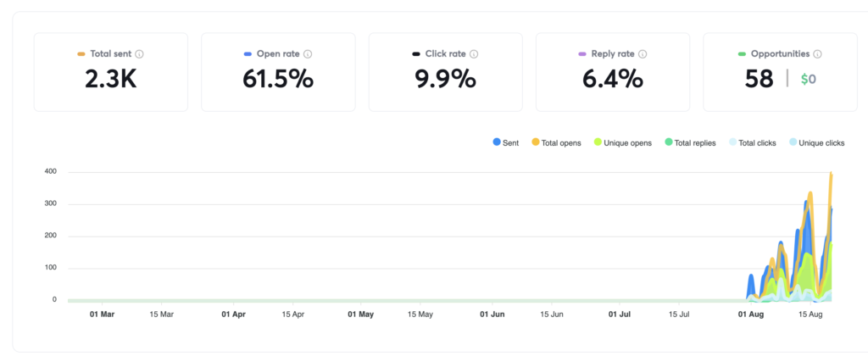Click the Open rate label
The image size is (868, 356).
click(278, 54)
